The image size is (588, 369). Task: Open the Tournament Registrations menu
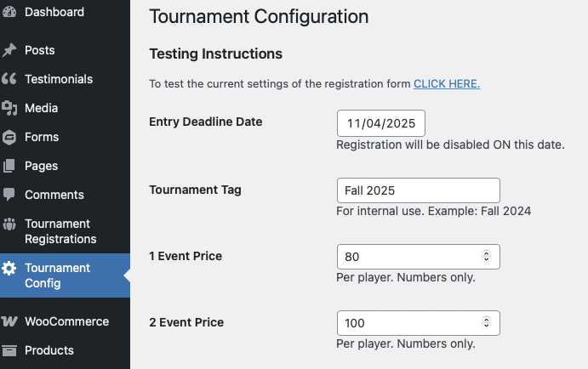pos(60,231)
